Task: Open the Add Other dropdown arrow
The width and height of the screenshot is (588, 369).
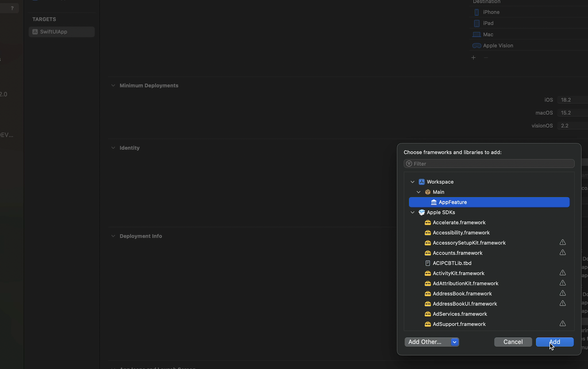Action: pyautogui.click(x=454, y=342)
